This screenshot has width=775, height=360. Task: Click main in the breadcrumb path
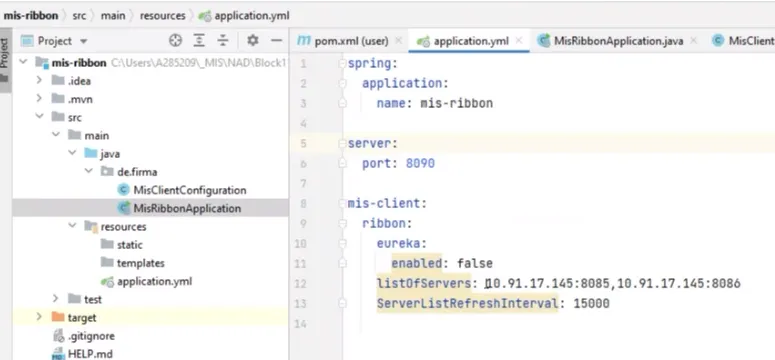[113, 16]
